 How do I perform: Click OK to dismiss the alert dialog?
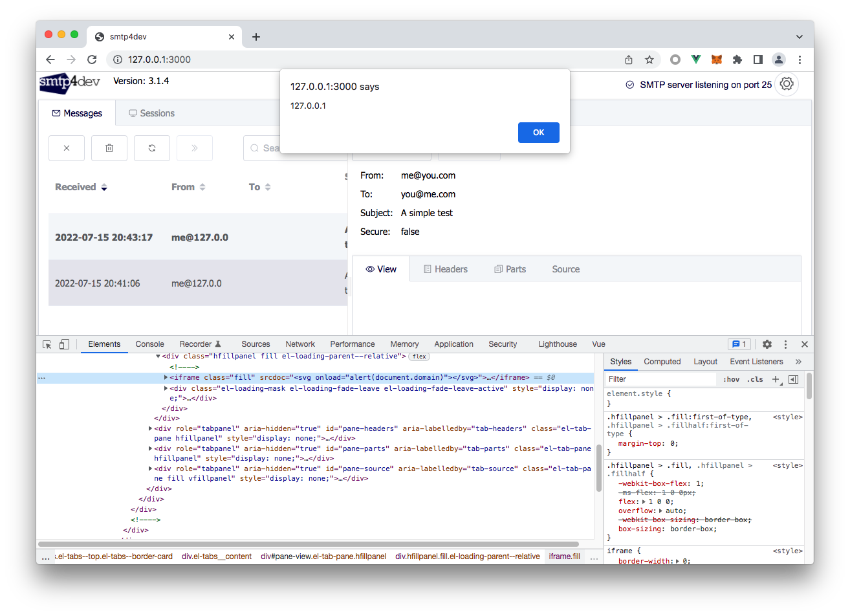[538, 132]
